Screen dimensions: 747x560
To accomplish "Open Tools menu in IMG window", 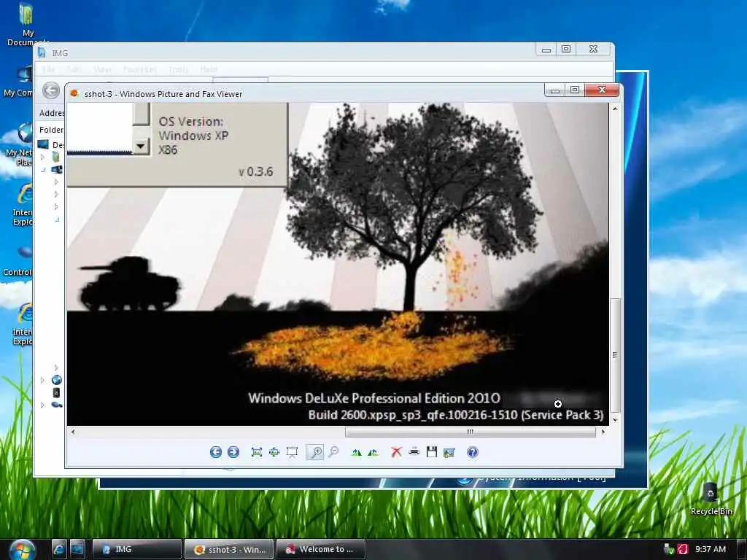I will [x=178, y=69].
